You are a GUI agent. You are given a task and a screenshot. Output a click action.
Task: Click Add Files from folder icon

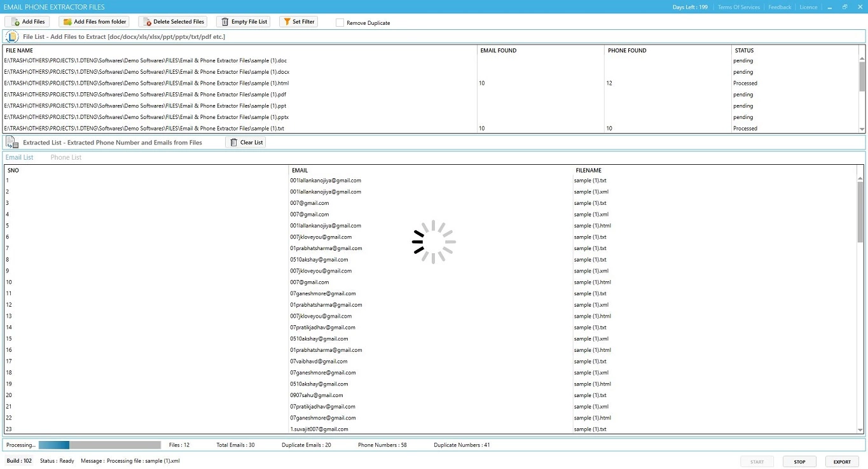coord(67,22)
